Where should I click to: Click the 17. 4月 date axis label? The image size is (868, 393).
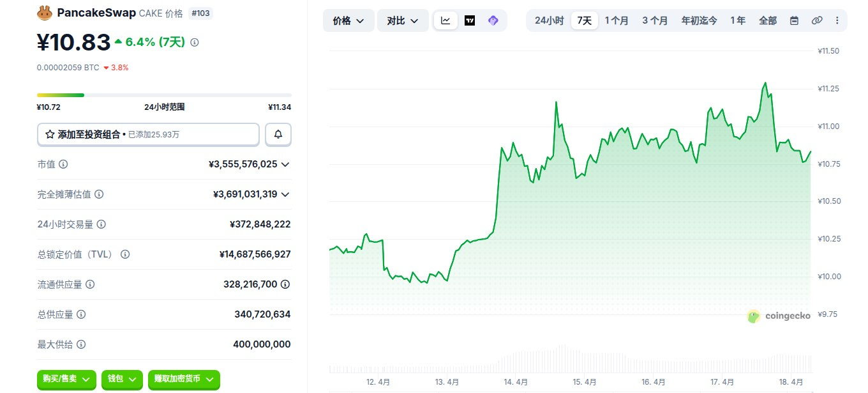tap(721, 381)
